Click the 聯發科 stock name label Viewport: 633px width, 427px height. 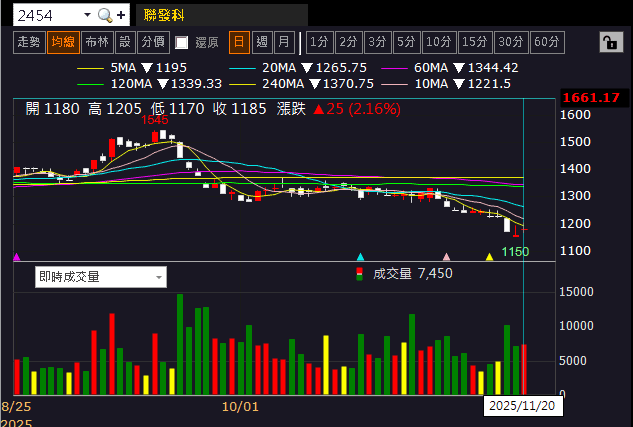[164, 15]
